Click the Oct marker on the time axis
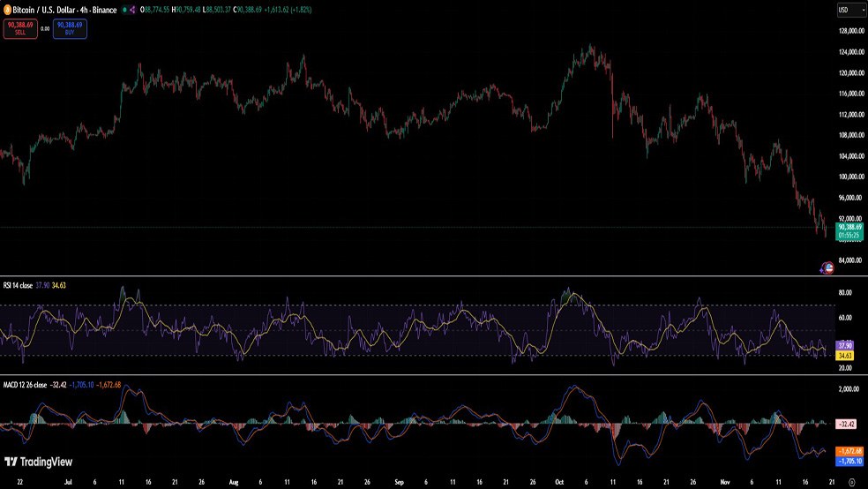 click(558, 483)
